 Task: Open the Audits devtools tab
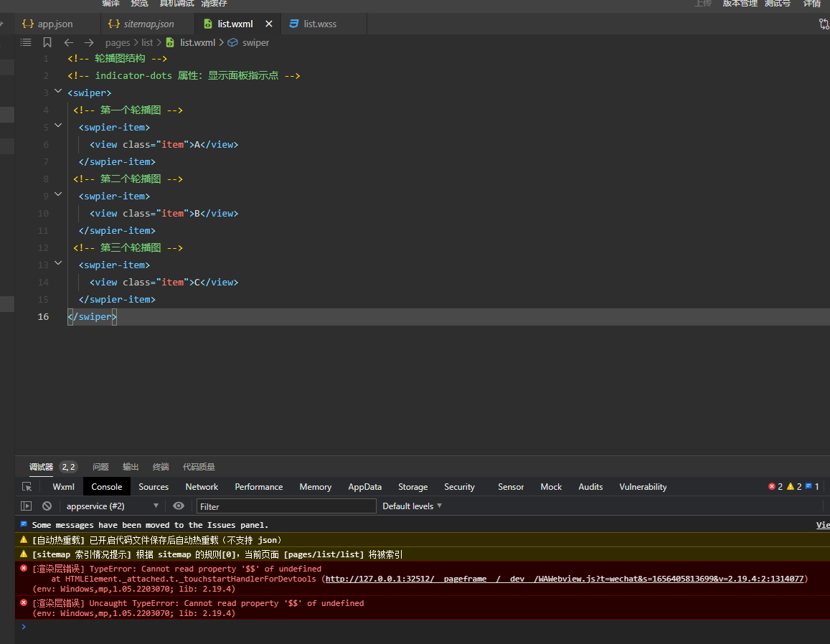click(590, 487)
